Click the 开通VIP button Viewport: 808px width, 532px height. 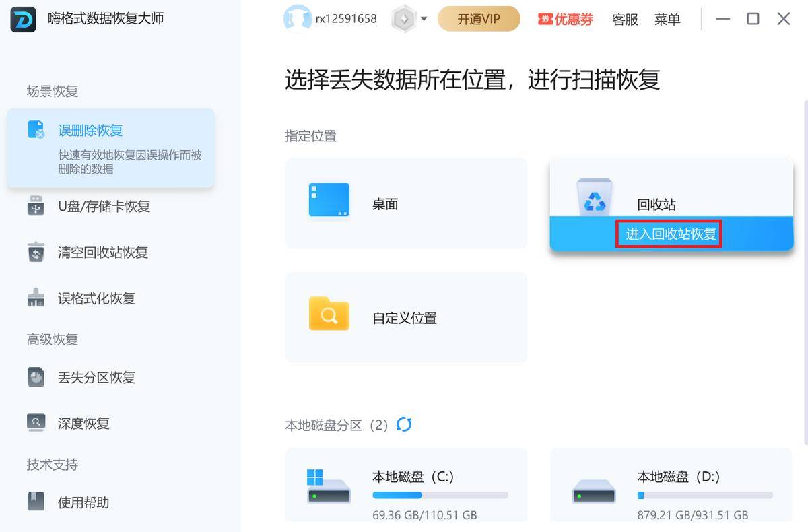479,19
